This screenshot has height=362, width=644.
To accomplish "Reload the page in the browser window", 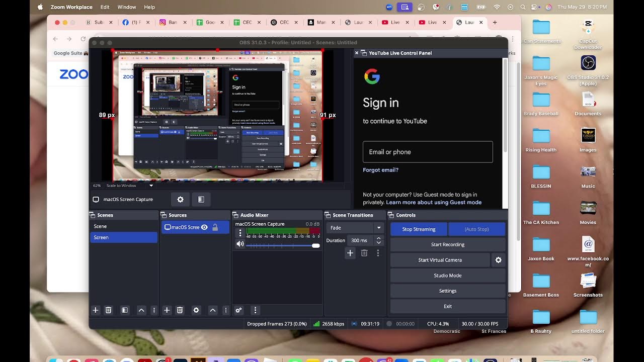I will click(83, 39).
